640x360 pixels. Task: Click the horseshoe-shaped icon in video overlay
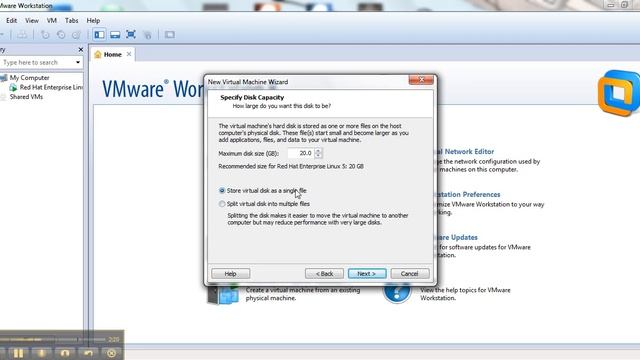(65, 353)
